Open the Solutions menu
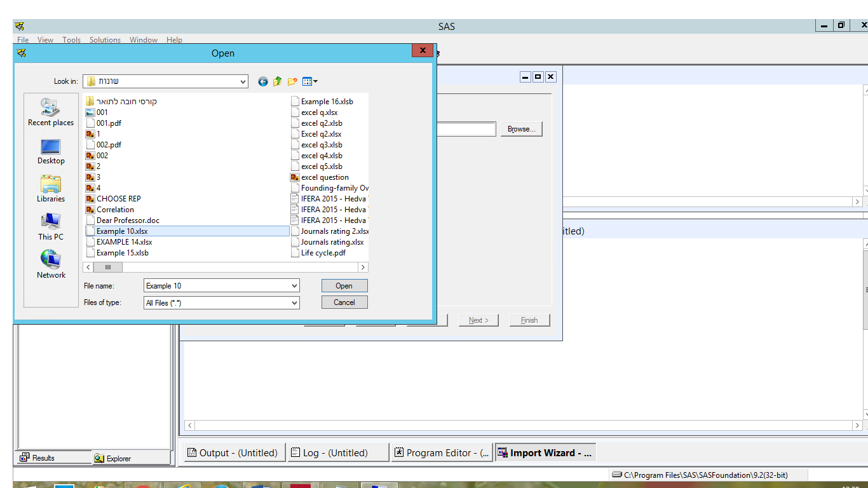Screen dimensions: 868x488 click(x=105, y=40)
